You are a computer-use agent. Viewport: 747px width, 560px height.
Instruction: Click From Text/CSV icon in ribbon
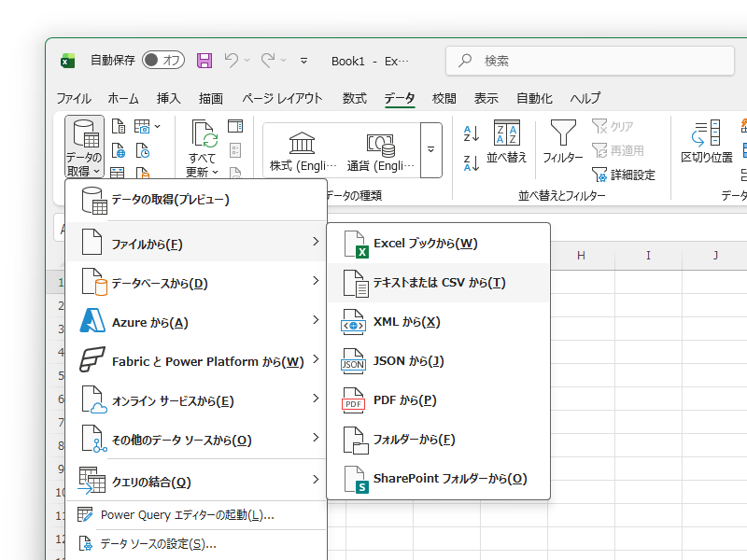(119, 127)
